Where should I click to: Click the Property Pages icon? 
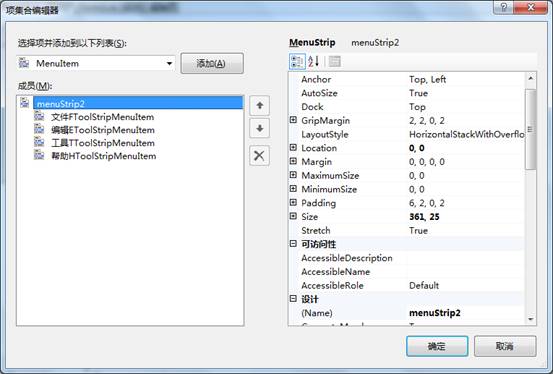(x=334, y=62)
